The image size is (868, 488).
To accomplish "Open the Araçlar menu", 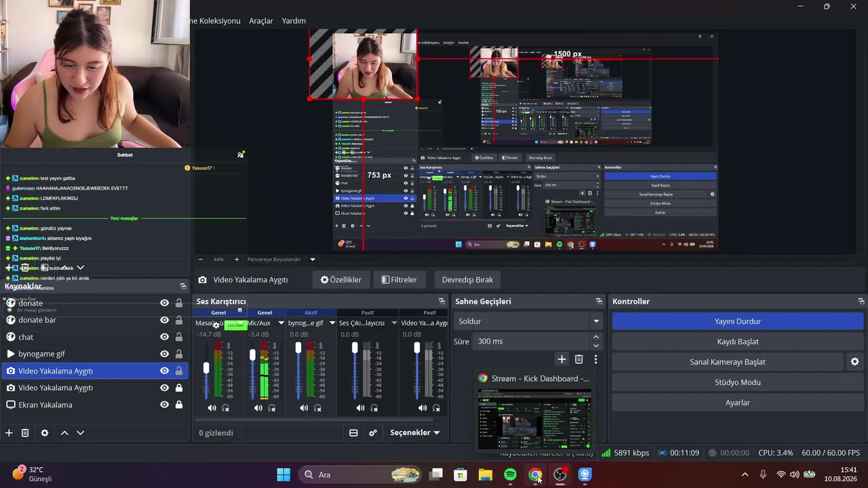I will point(261,21).
